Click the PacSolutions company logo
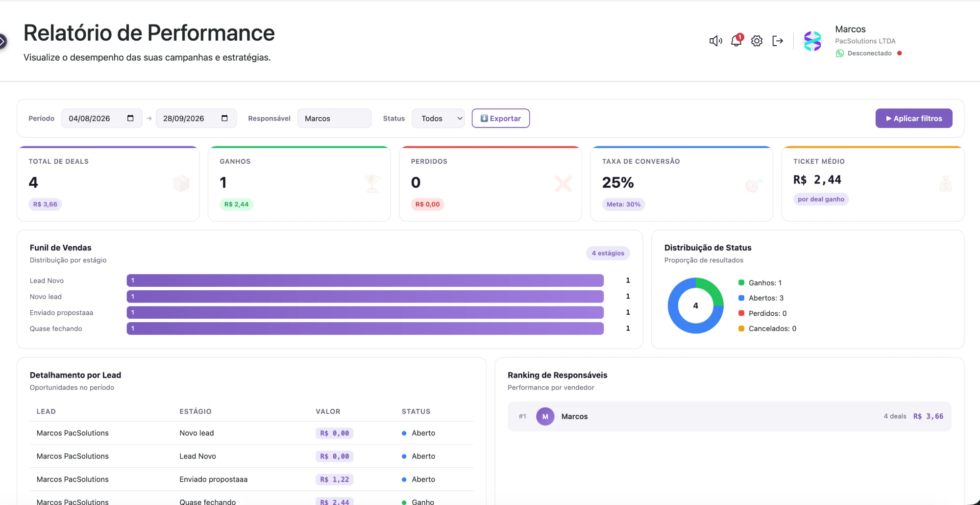The height and width of the screenshot is (505, 980). [812, 41]
